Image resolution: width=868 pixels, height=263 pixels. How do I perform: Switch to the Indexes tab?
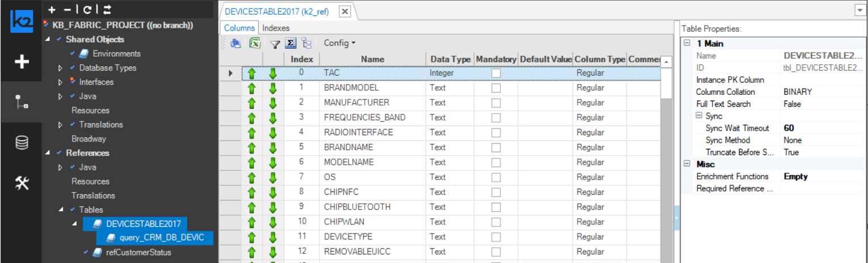[x=276, y=28]
